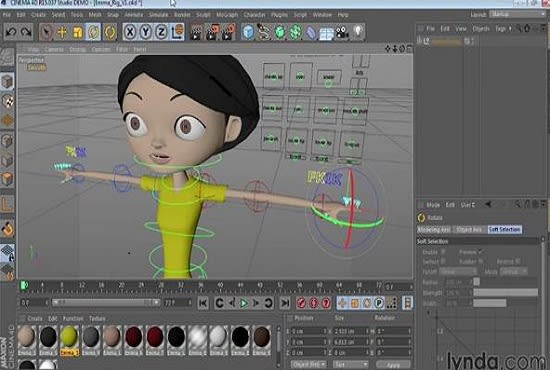Image resolution: width=550 pixels, height=370 pixels.
Task: Add a Cube primitive object
Action: [x=248, y=32]
